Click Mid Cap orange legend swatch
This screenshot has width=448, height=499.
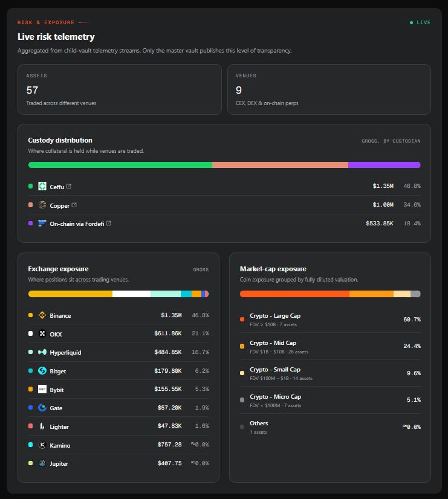click(x=242, y=346)
